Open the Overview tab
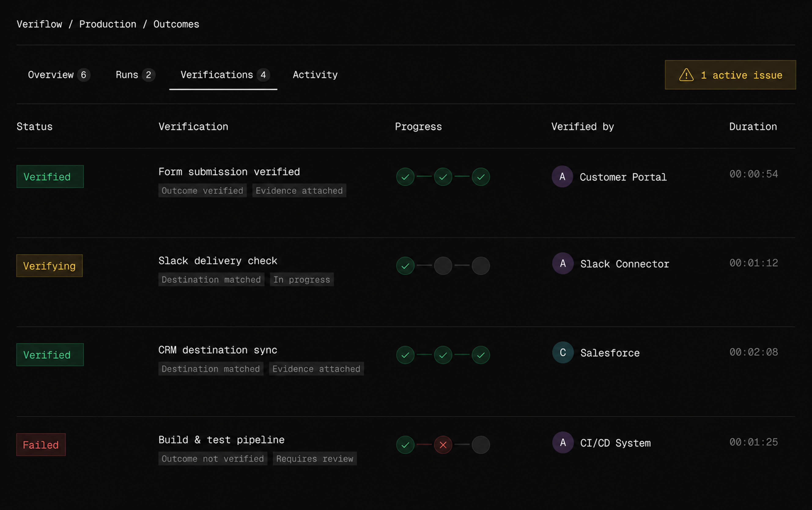 59,74
